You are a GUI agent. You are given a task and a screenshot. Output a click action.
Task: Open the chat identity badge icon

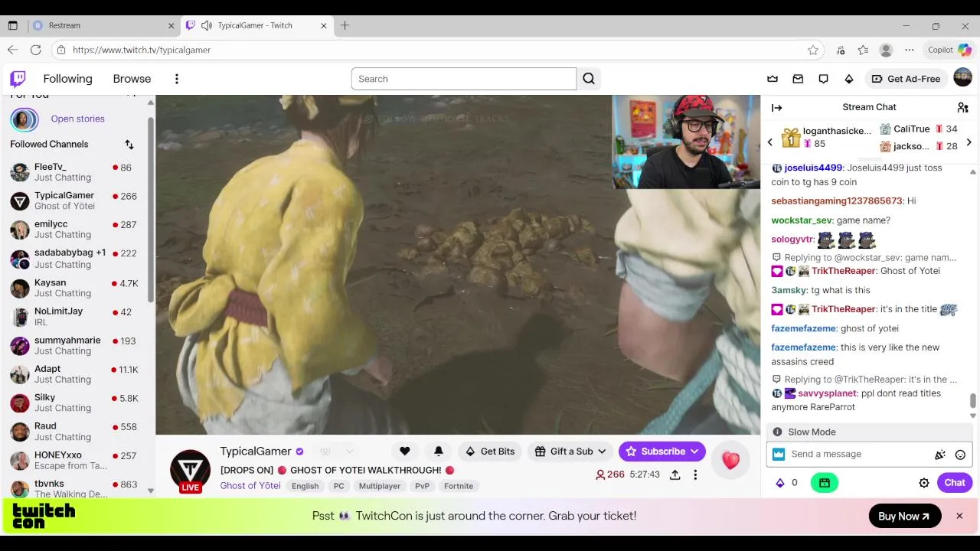click(x=779, y=455)
